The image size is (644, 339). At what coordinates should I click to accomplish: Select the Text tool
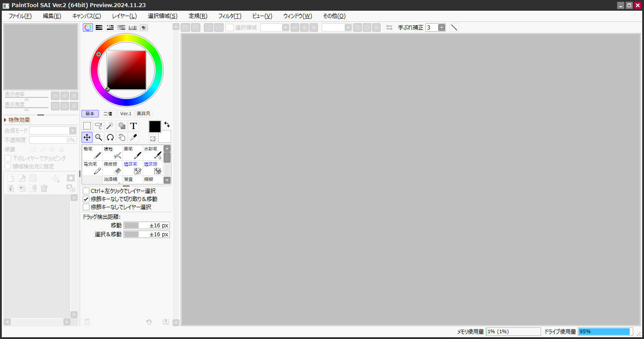(x=133, y=126)
